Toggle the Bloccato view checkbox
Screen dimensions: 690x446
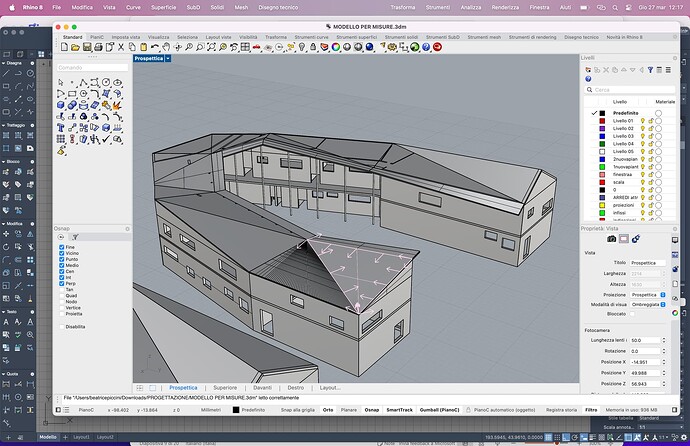click(632, 314)
